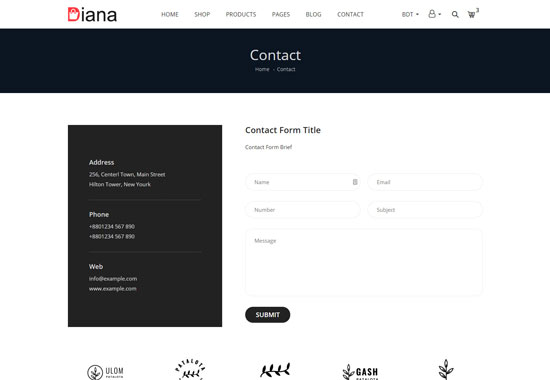This screenshot has height=380, width=550.
Task: Click the ULOM brand logo
Action: 105,372
